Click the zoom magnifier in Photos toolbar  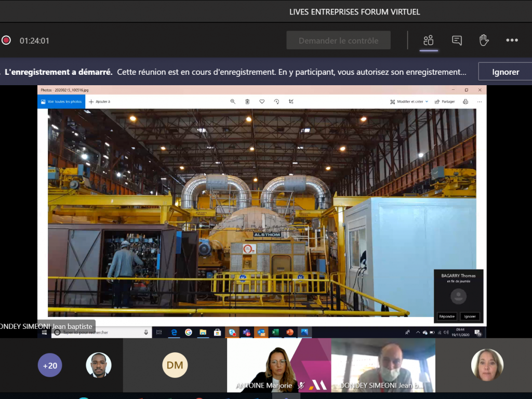coord(233,102)
